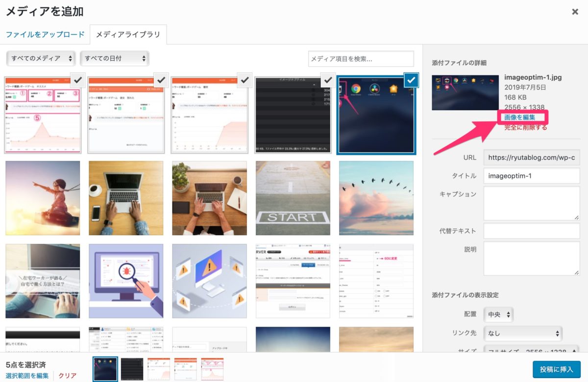Select the START road marking photo
The image size is (588, 382).
coord(293,198)
